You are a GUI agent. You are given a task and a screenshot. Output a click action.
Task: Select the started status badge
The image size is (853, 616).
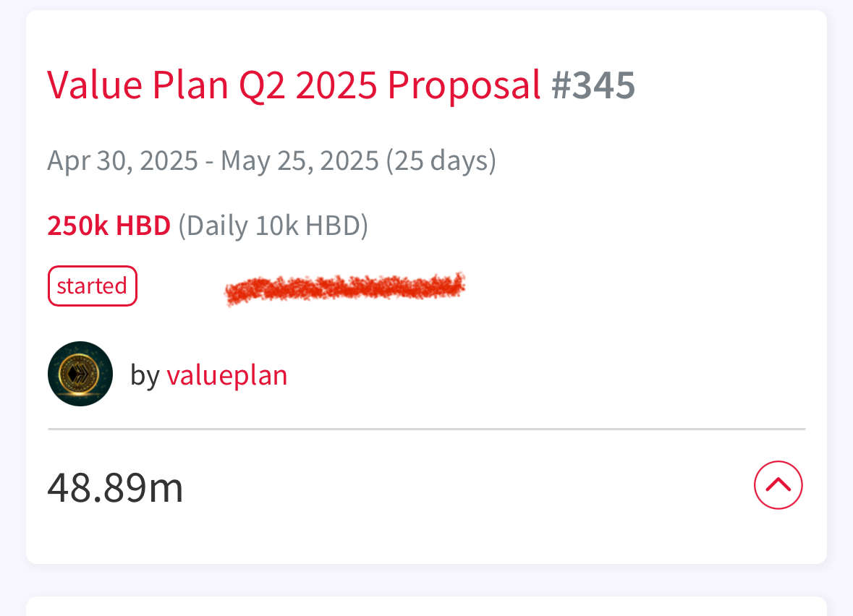coord(93,286)
